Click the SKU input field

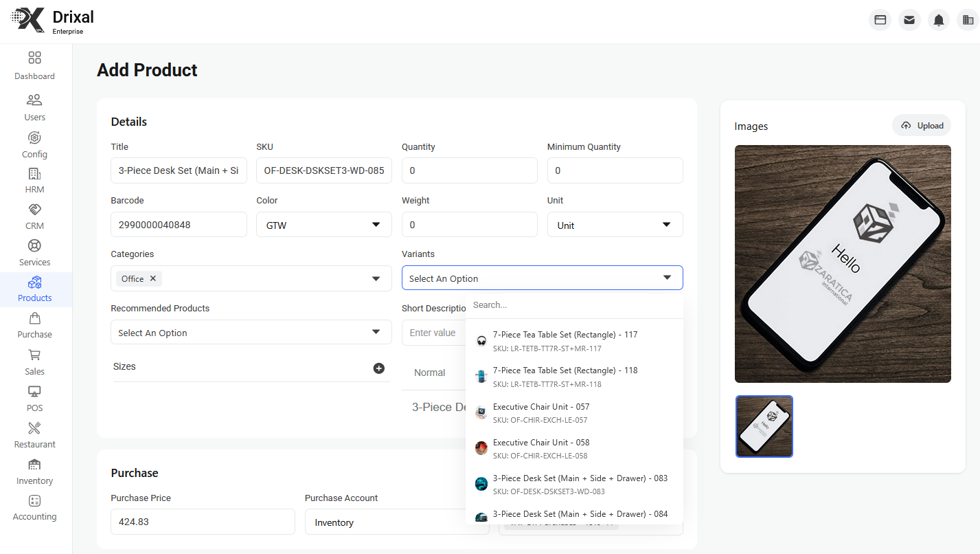tap(324, 170)
